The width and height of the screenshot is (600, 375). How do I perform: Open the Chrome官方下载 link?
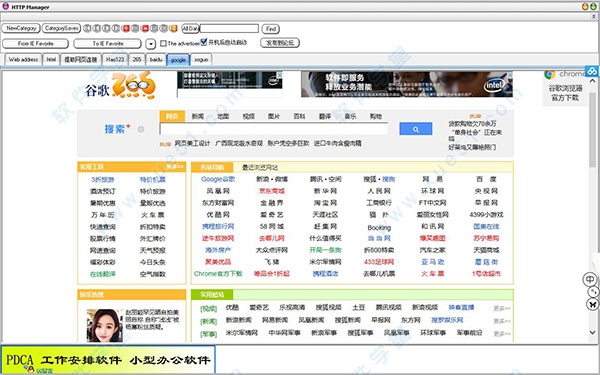218,274
